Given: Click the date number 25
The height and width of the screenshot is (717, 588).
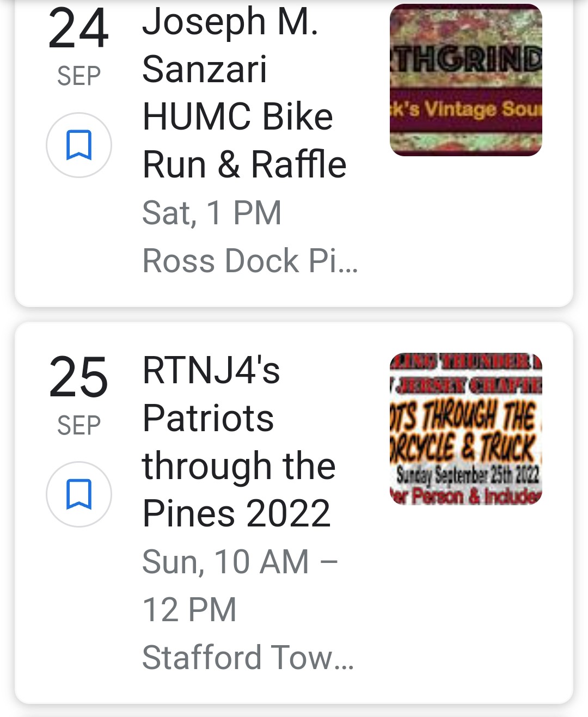Looking at the screenshot, I should 78,378.
